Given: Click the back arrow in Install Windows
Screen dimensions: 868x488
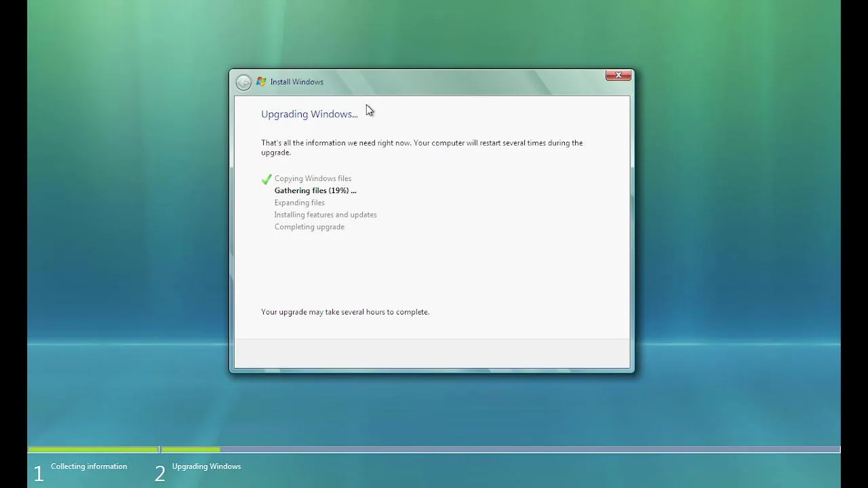Looking at the screenshot, I should (x=243, y=82).
